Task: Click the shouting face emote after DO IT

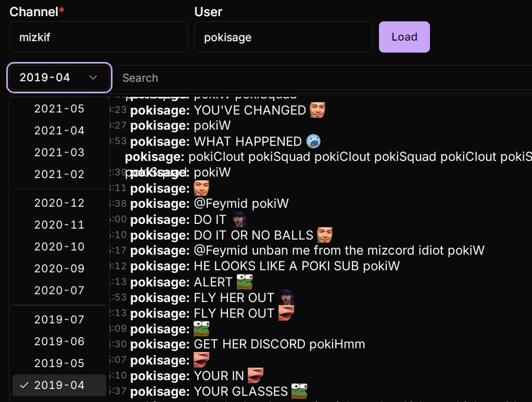Action: [x=238, y=219]
